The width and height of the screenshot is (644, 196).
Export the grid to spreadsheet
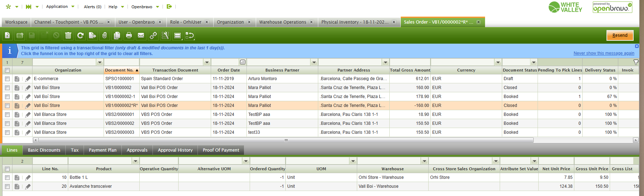[93, 35]
